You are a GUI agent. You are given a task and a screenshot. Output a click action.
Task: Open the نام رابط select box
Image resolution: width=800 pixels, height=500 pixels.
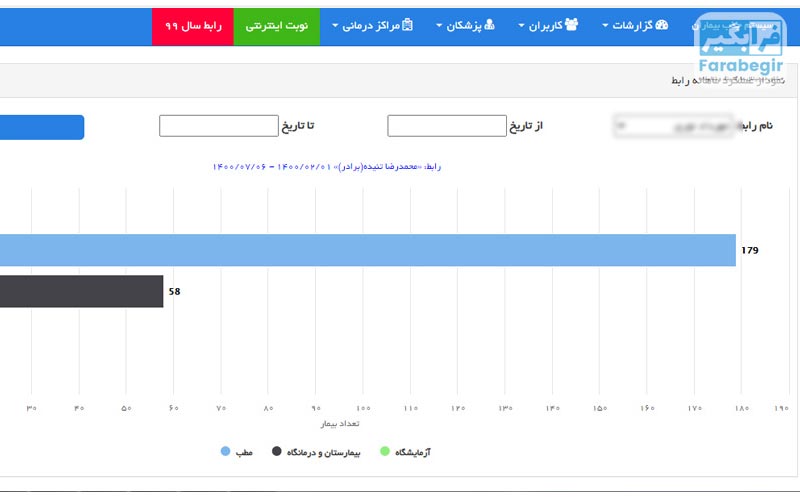coord(673,126)
